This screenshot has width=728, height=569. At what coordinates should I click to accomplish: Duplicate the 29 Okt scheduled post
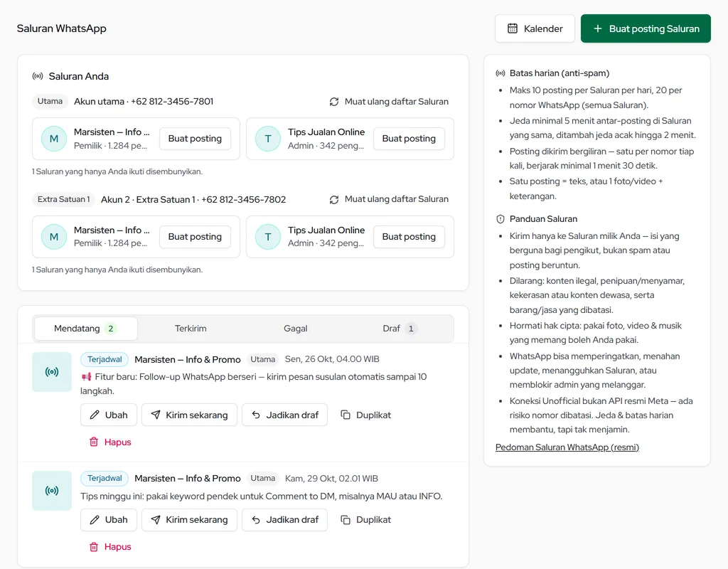coord(366,519)
